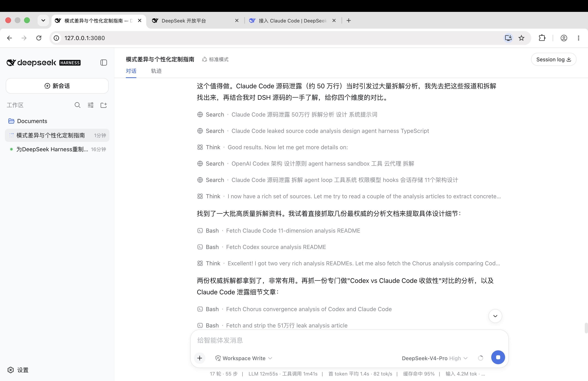588x381 pixels.
Task: Click the loading spinner near stop button
Action: [480, 358]
